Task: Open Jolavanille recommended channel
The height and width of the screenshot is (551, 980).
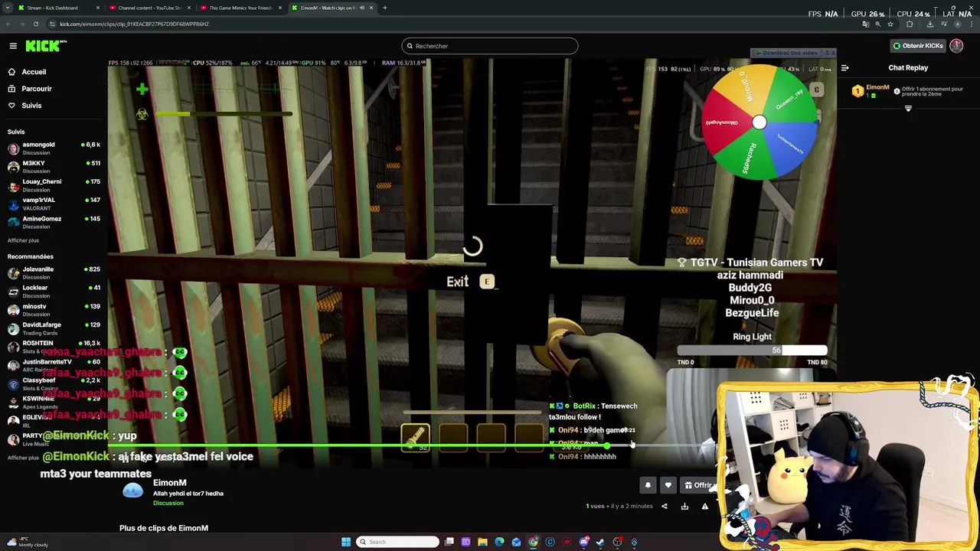Action: [x=54, y=272]
